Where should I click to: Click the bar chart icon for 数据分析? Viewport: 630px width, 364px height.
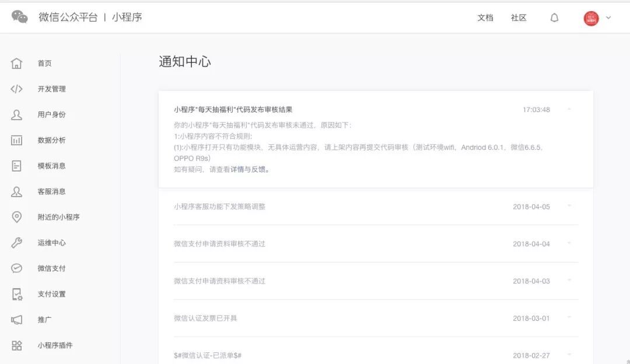[x=16, y=140]
